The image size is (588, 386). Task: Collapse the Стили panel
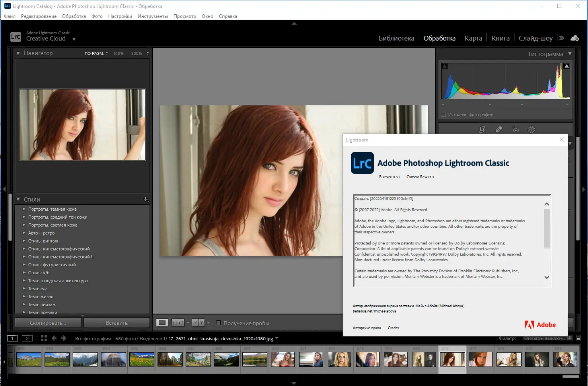point(18,199)
